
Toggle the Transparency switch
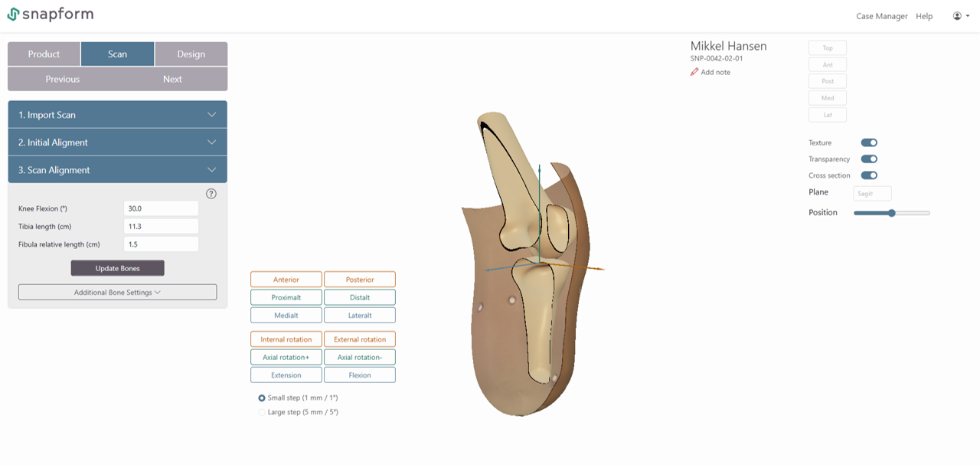tap(869, 159)
